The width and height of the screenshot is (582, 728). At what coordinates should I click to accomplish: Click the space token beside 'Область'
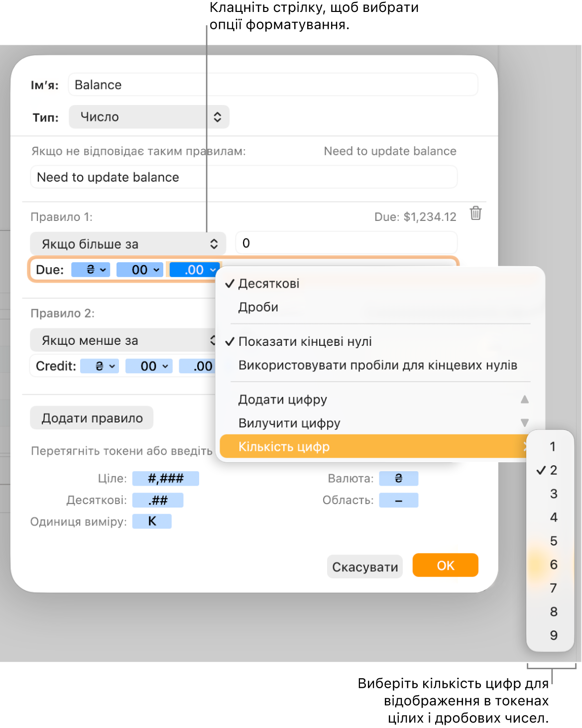point(399,500)
